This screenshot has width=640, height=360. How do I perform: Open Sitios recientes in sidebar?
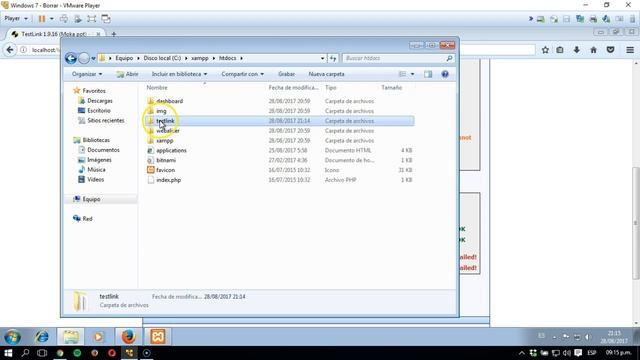click(x=105, y=120)
